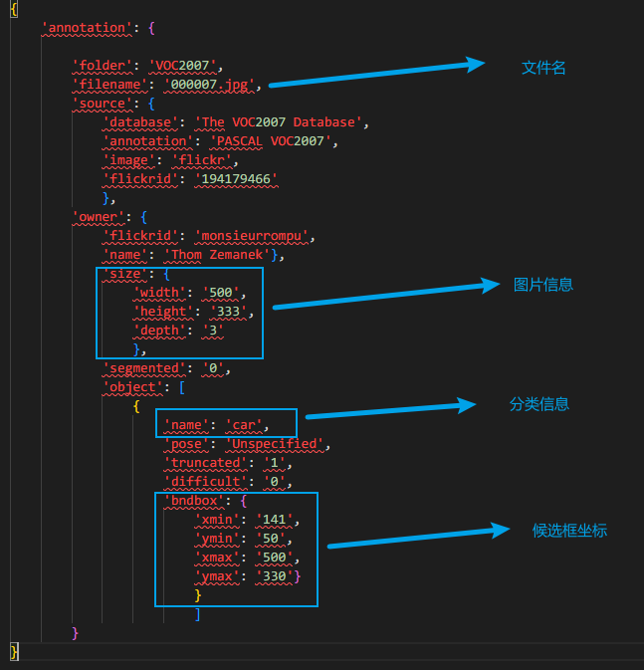
Task: Click the 'The VOC2007 Database' string
Action: 282,122
